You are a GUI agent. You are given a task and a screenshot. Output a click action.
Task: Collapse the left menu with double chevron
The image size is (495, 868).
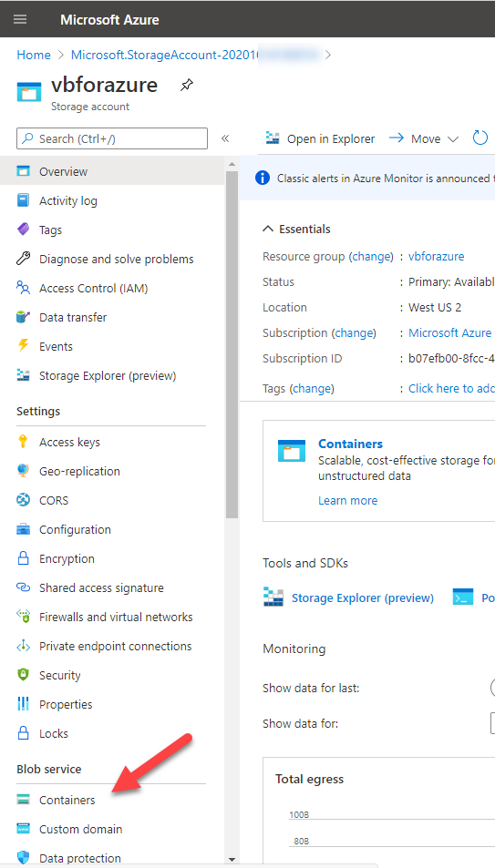click(x=225, y=138)
